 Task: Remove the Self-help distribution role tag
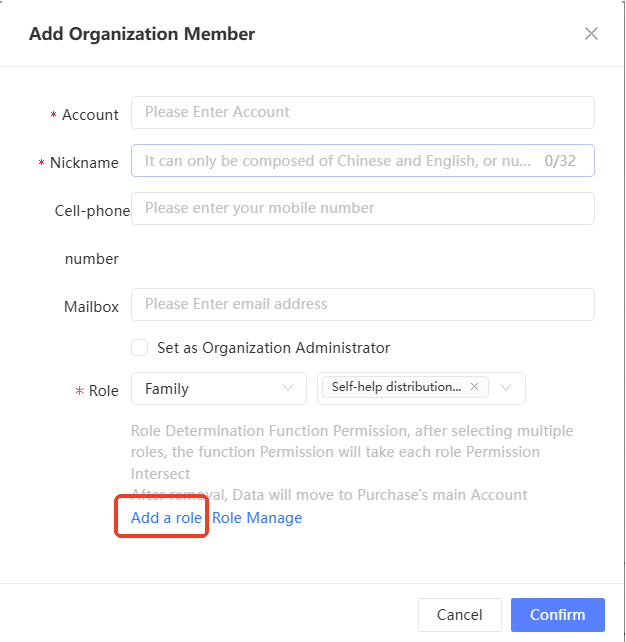point(474,387)
